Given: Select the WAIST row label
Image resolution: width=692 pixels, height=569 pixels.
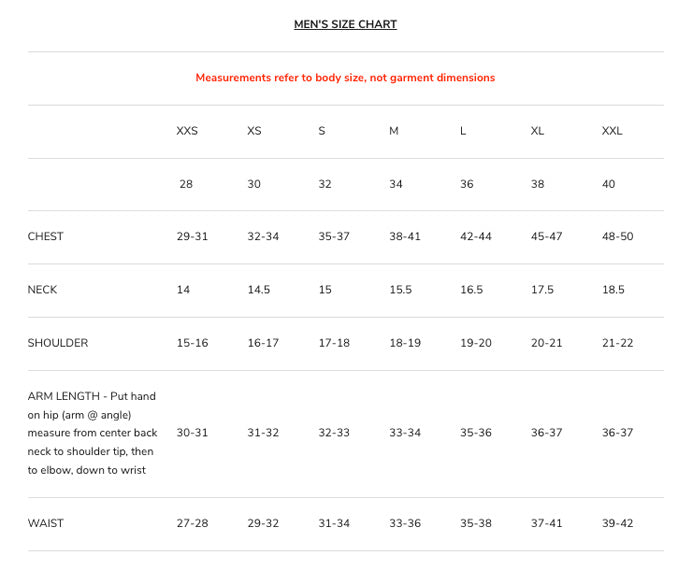Looking at the screenshot, I should pyautogui.click(x=45, y=523).
